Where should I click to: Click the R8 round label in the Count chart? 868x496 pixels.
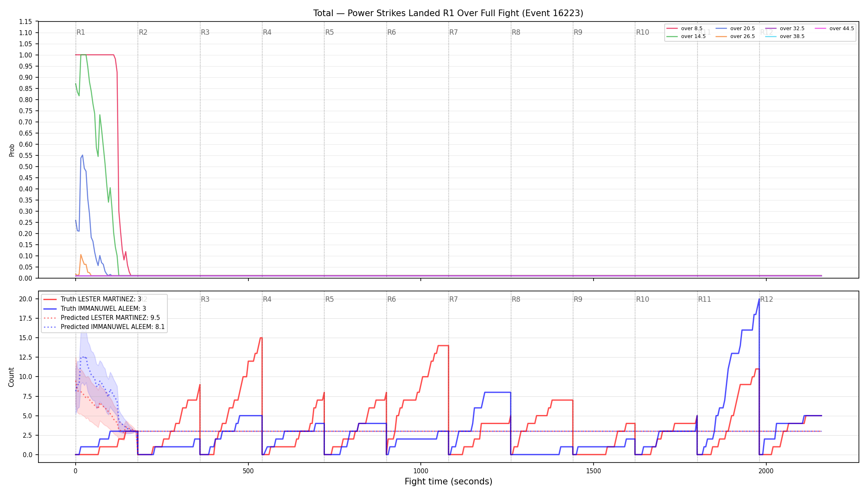click(x=516, y=299)
